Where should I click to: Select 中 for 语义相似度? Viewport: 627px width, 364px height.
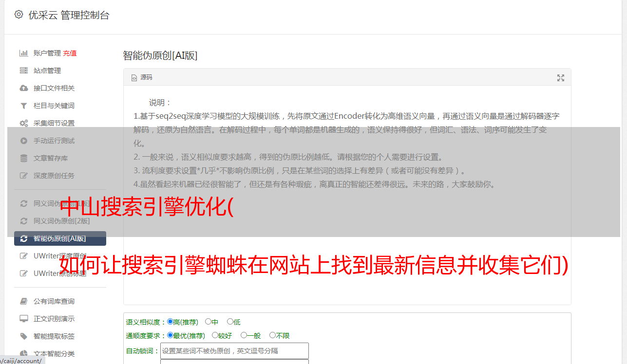tap(211, 322)
